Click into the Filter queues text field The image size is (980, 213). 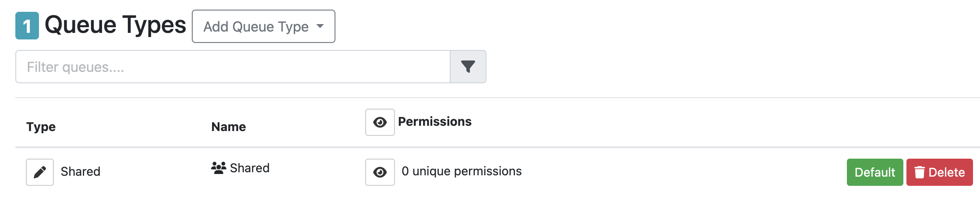[x=233, y=67]
